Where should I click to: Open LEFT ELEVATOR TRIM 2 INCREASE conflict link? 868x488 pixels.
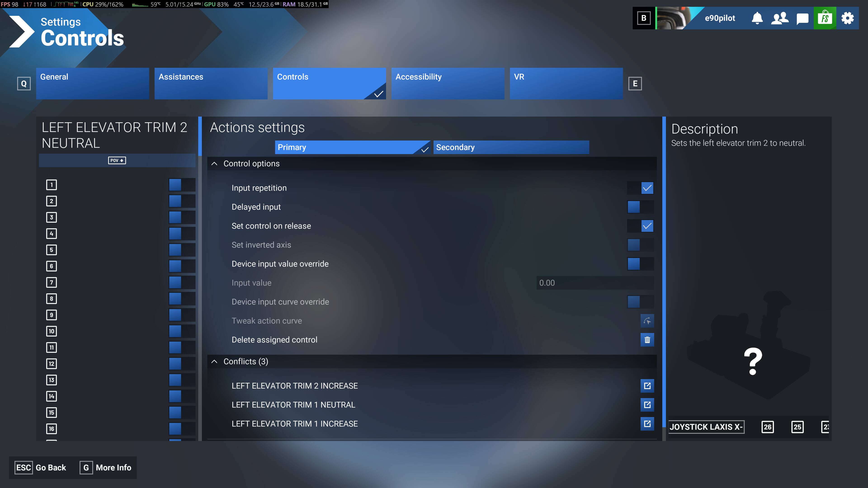coord(647,386)
